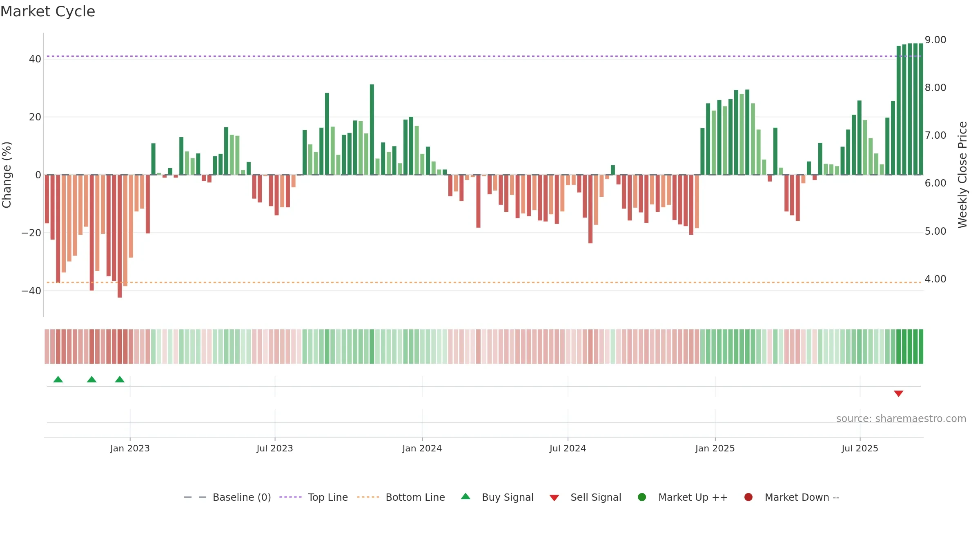Click the 40 tick on left axis
The height and width of the screenshot is (551, 980).
pyautogui.click(x=35, y=59)
